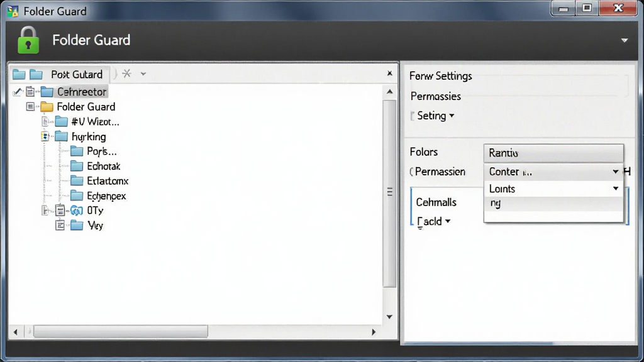Open the Conter combo box

click(553, 172)
